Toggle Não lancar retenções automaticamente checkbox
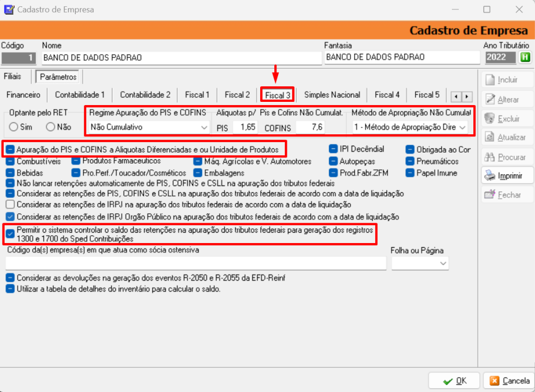Screen dimensions: 535x392 click(10, 183)
